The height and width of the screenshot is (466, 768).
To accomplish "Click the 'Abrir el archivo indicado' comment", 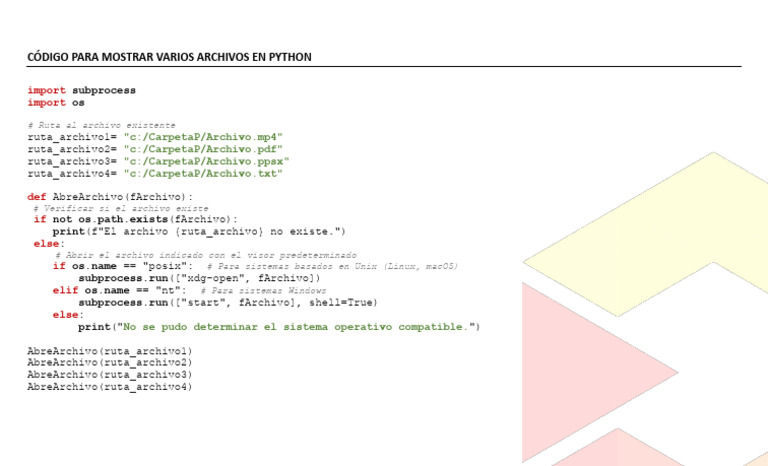I will [206, 255].
